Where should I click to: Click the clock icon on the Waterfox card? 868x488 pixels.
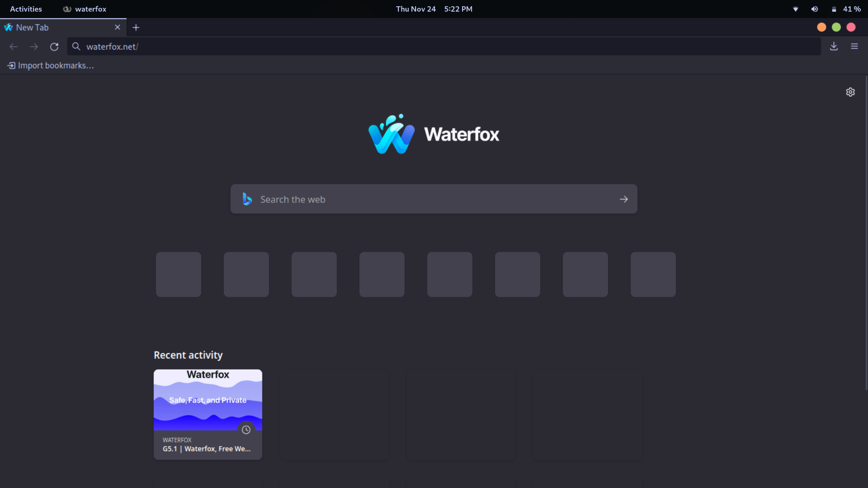[x=246, y=430]
